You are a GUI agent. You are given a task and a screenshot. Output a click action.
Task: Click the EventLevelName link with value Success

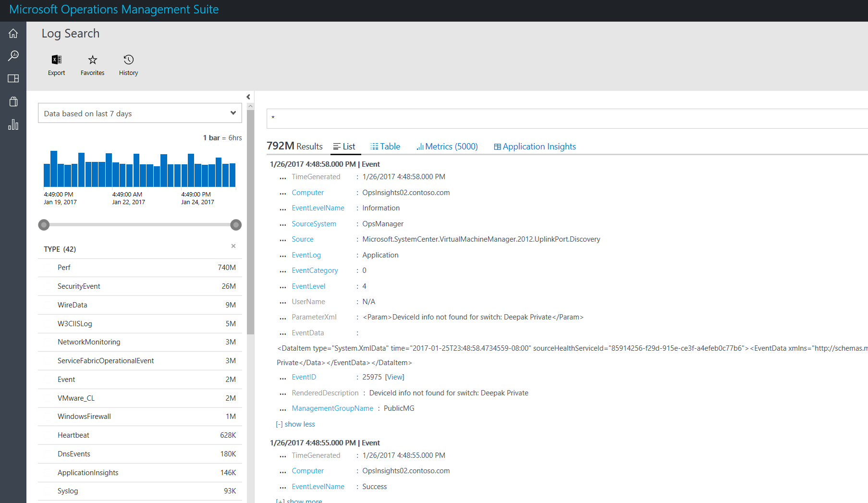point(318,487)
